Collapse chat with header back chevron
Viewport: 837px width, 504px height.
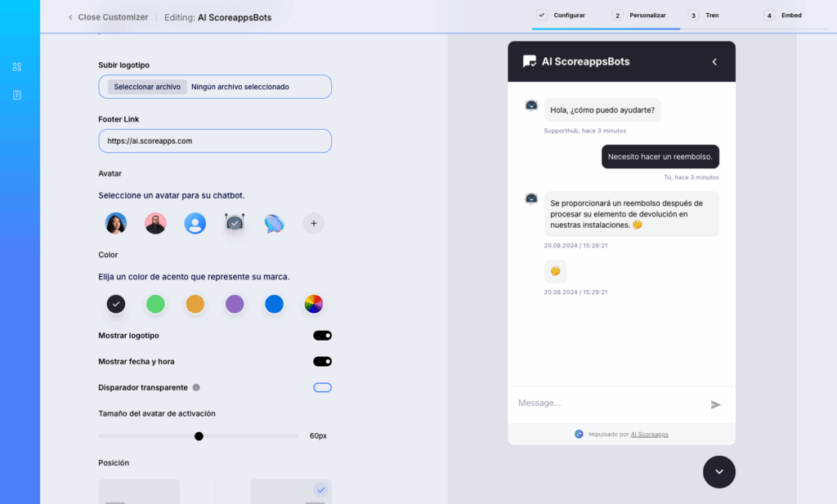[714, 62]
